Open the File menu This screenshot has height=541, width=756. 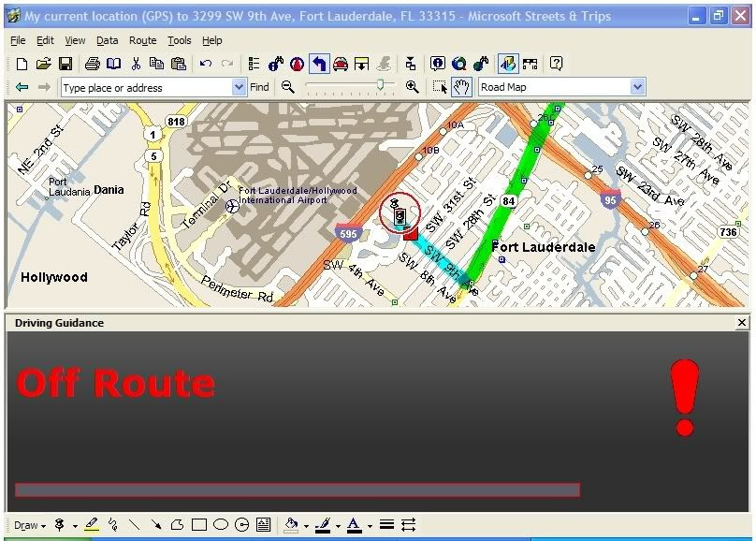(x=18, y=40)
